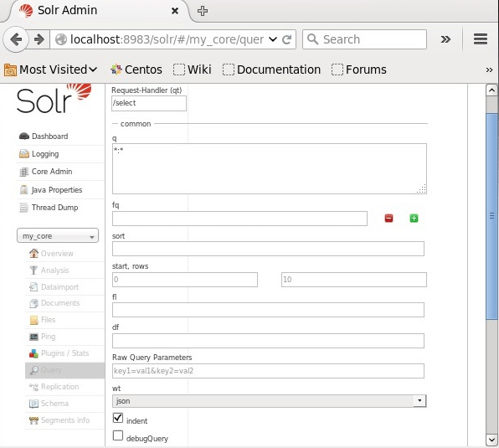The height and width of the screenshot is (448, 499).
Task: Click the Schema book icon
Action: 33,404
